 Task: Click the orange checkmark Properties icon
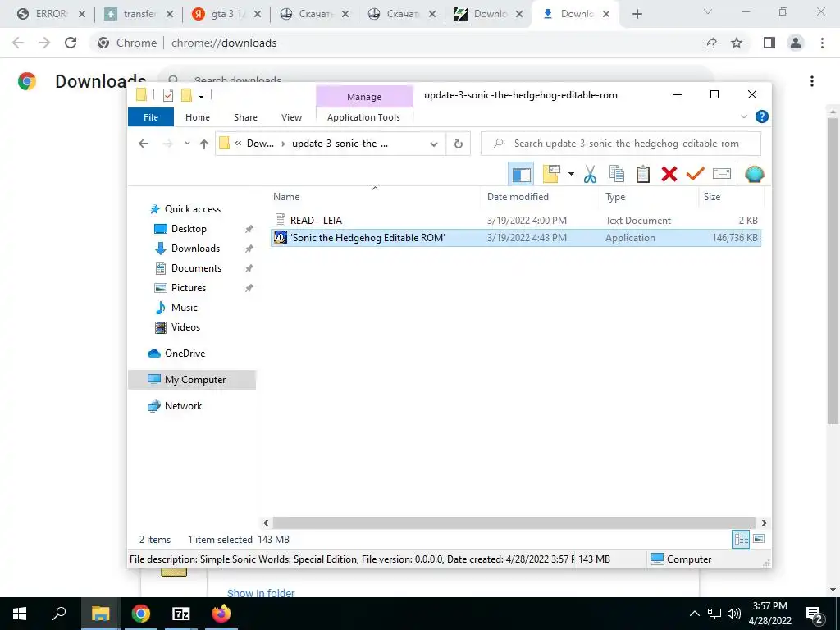pos(696,174)
